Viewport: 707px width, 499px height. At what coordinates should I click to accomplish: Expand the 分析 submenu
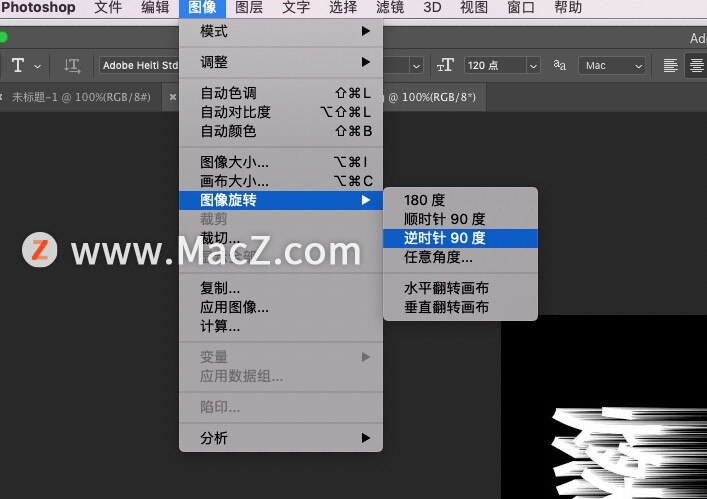pos(281,438)
